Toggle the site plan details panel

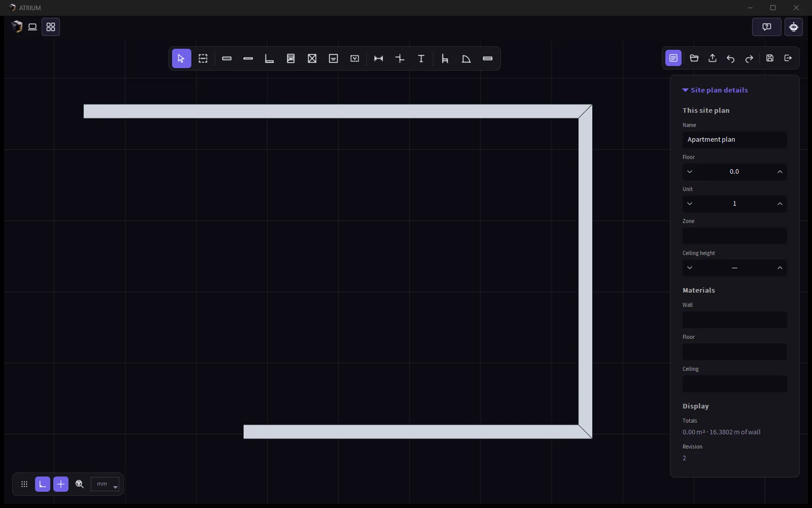tap(673, 58)
